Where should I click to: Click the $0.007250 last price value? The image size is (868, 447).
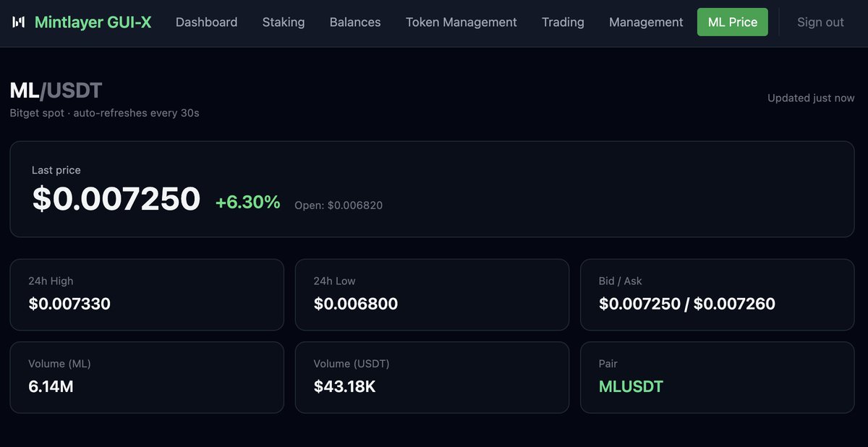tap(116, 198)
